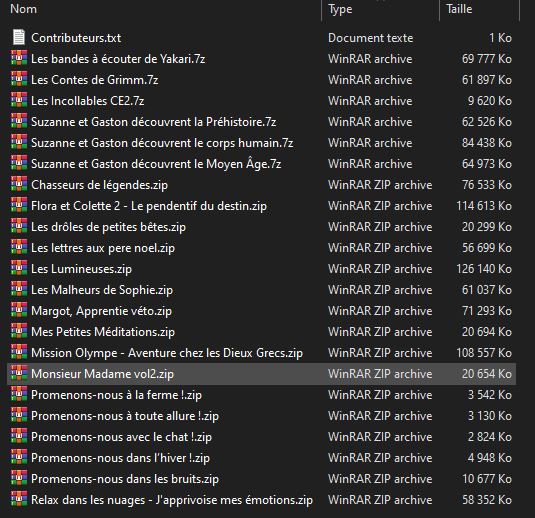This screenshot has height=518, width=535.
Task: Click archive icon of Promenons-nous dans les bruits.zip
Action: coord(19,478)
